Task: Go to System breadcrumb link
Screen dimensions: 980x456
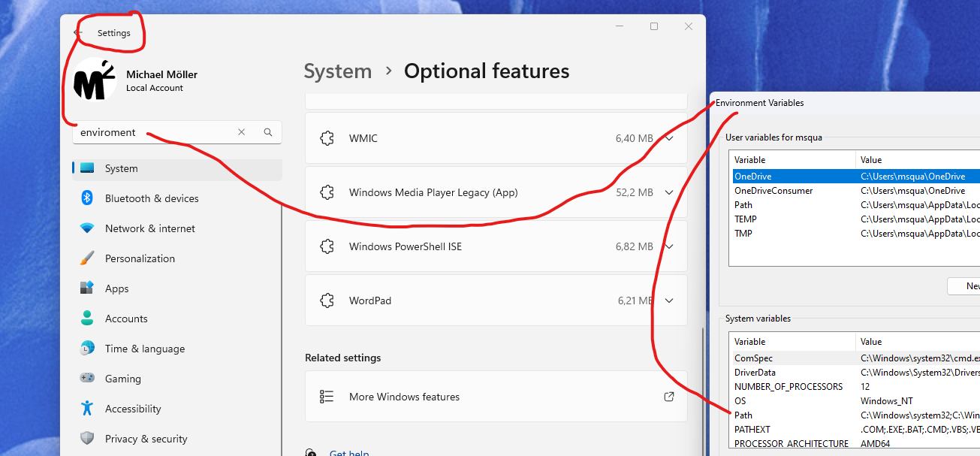Action: coord(338,71)
